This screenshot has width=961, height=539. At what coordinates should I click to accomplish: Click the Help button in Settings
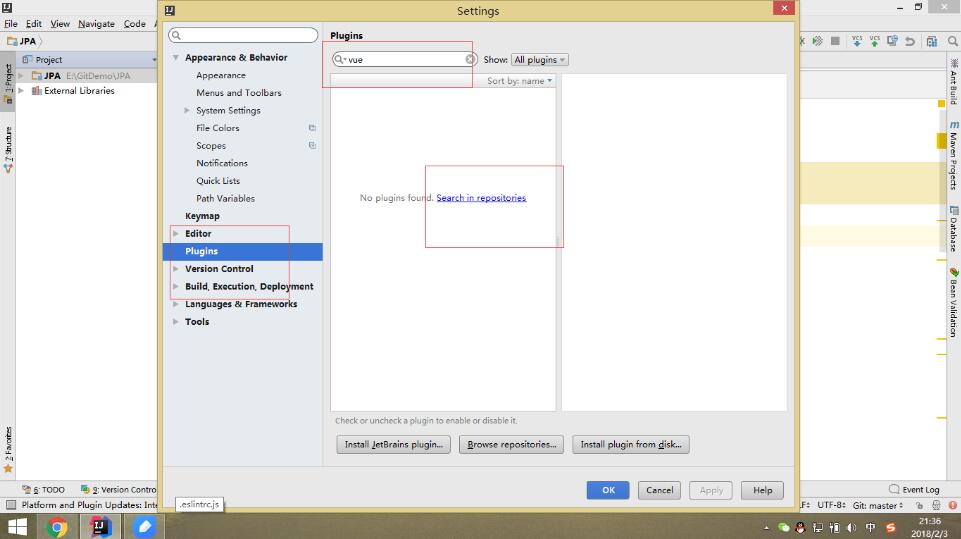coord(762,490)
